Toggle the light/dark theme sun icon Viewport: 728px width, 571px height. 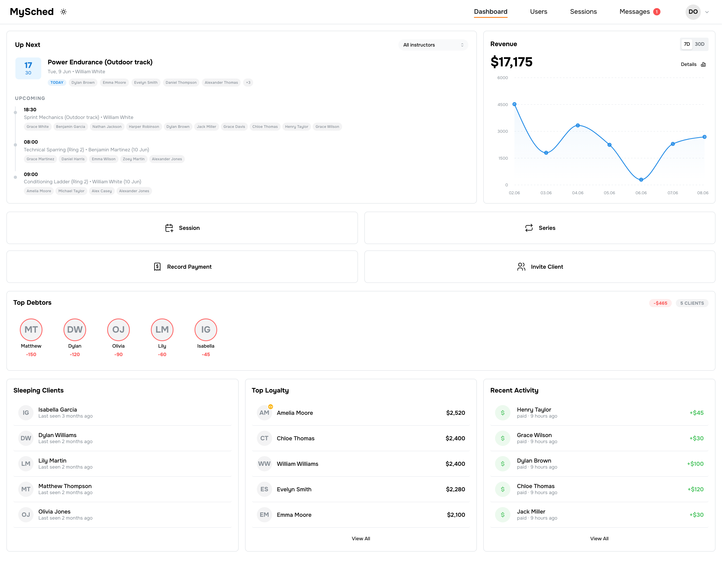point(64,12)
